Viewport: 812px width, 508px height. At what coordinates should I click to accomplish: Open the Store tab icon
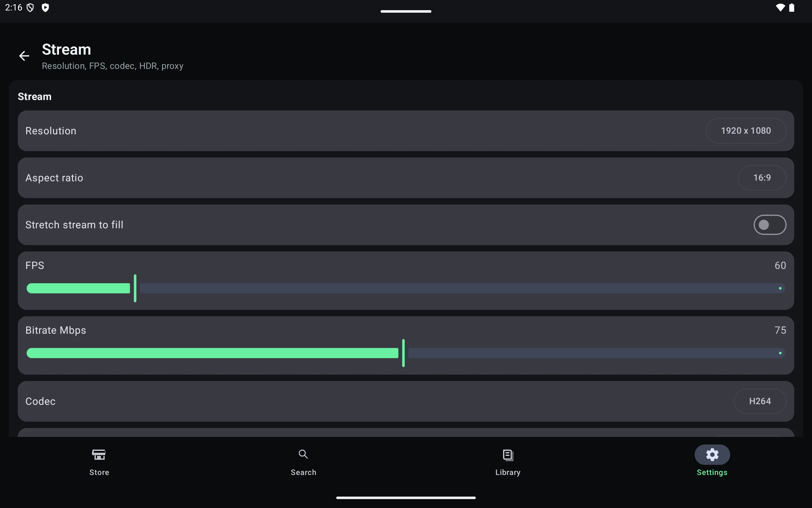point(99,455)
